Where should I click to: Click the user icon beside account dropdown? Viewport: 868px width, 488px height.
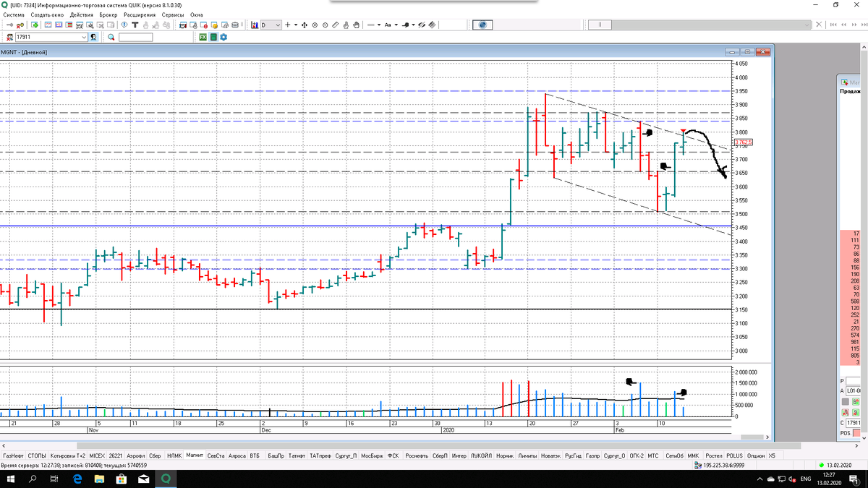click(94, 37)
